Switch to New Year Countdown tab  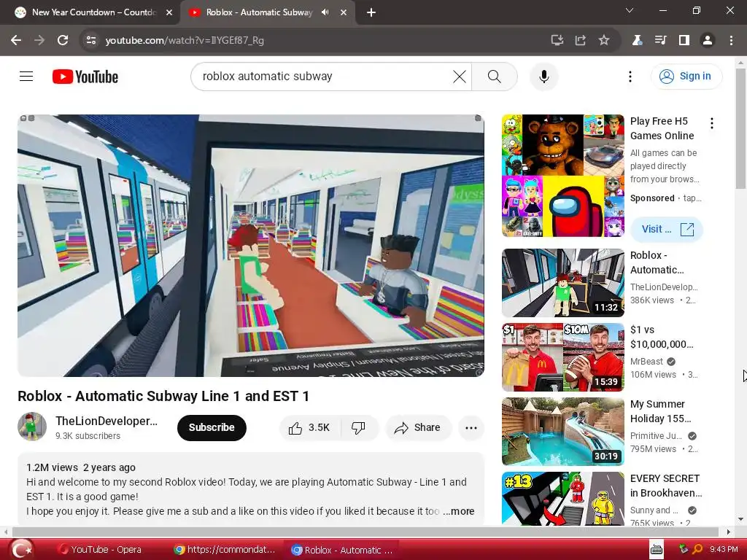coord(90,12)
